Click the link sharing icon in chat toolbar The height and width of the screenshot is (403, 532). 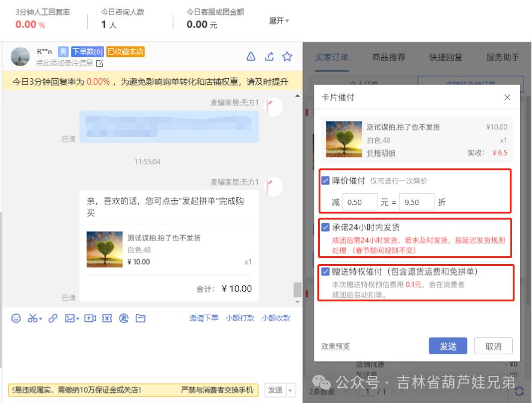point(54,318)
